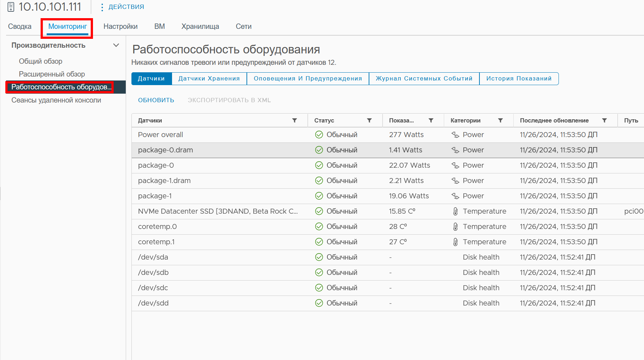Image resolution: width=644 pixels, height=360 pixels.
Task: Select the Датчики sub-tab
Action: (152, 79)
